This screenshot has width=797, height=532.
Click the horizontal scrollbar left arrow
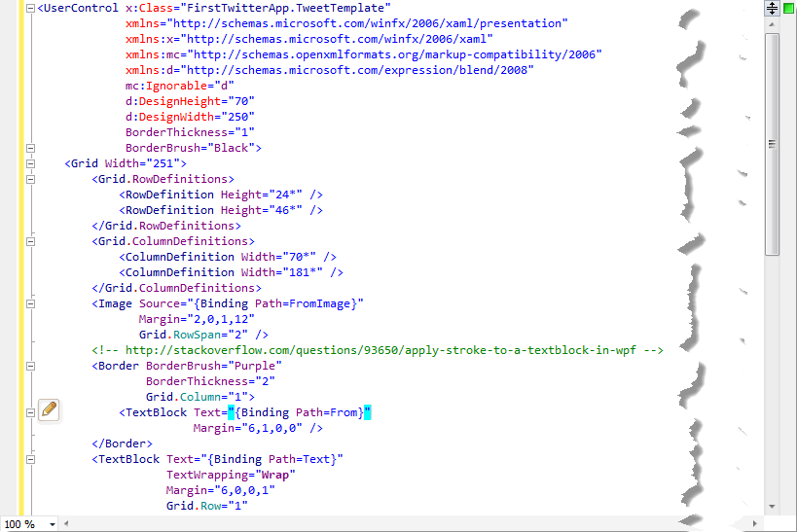pyautogui.click(x=66, y=523)
